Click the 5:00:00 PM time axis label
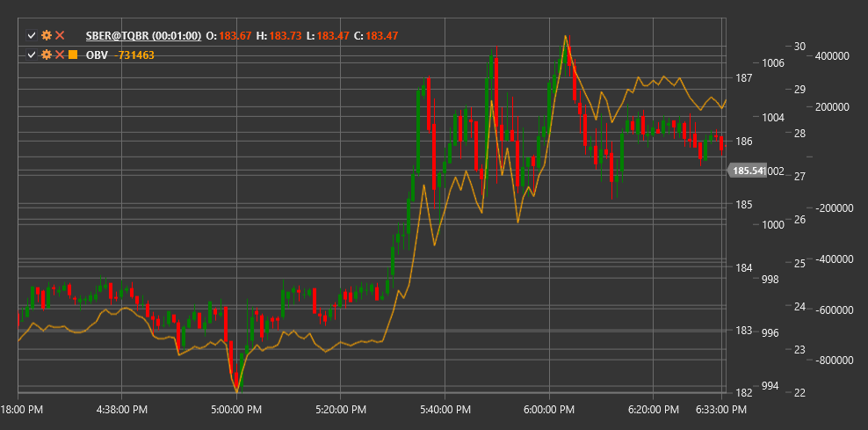Screen dimensions: 868x430 point(237,410)
